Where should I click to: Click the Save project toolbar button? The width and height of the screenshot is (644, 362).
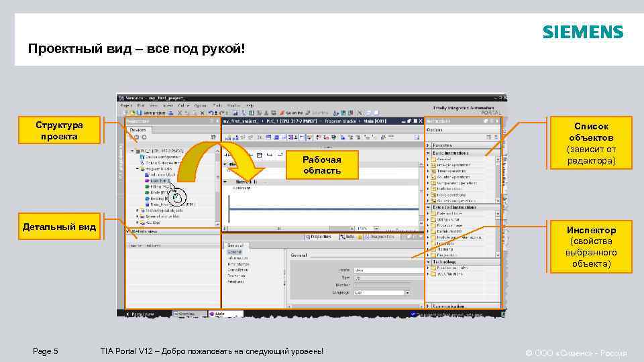151,113
